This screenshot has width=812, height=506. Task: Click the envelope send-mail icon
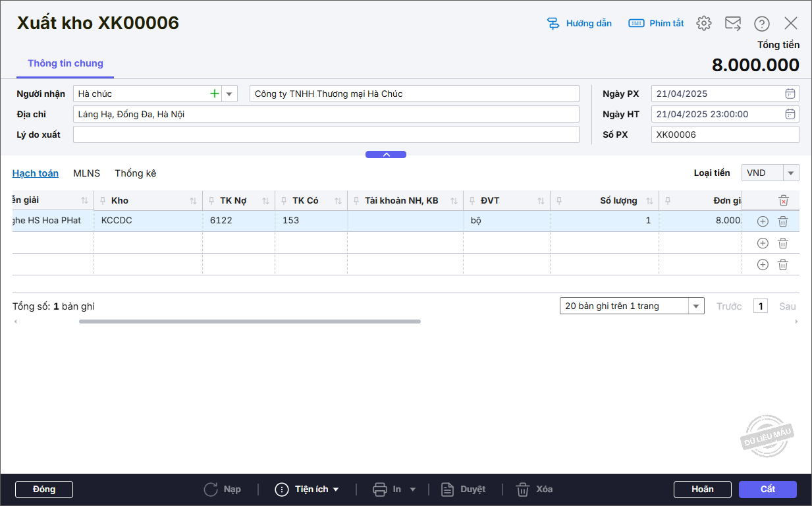(733, 23)
